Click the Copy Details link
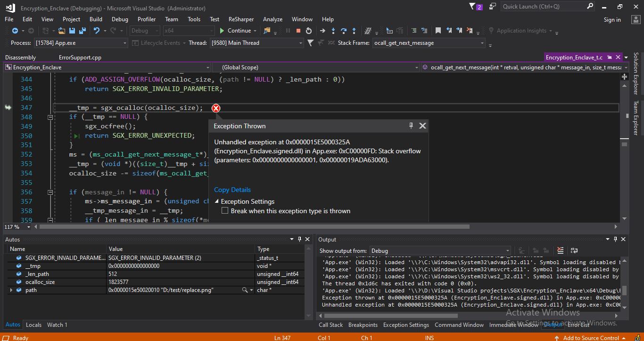 click(232, 189)
